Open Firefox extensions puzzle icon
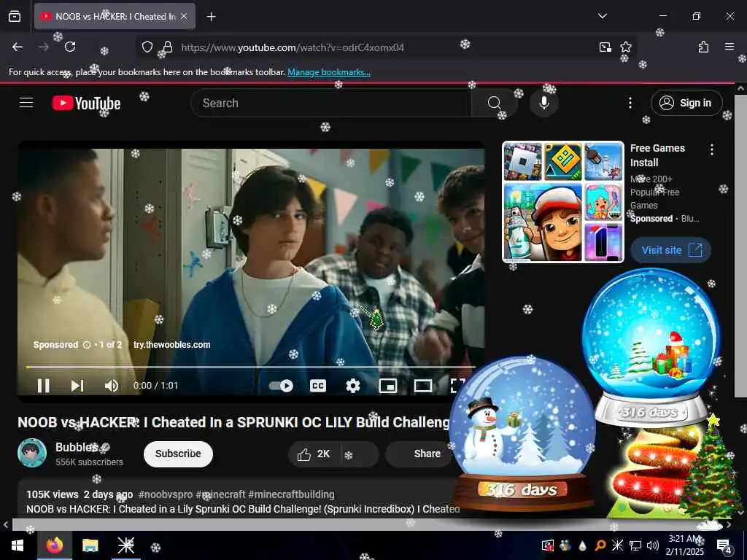 point(703,47)
